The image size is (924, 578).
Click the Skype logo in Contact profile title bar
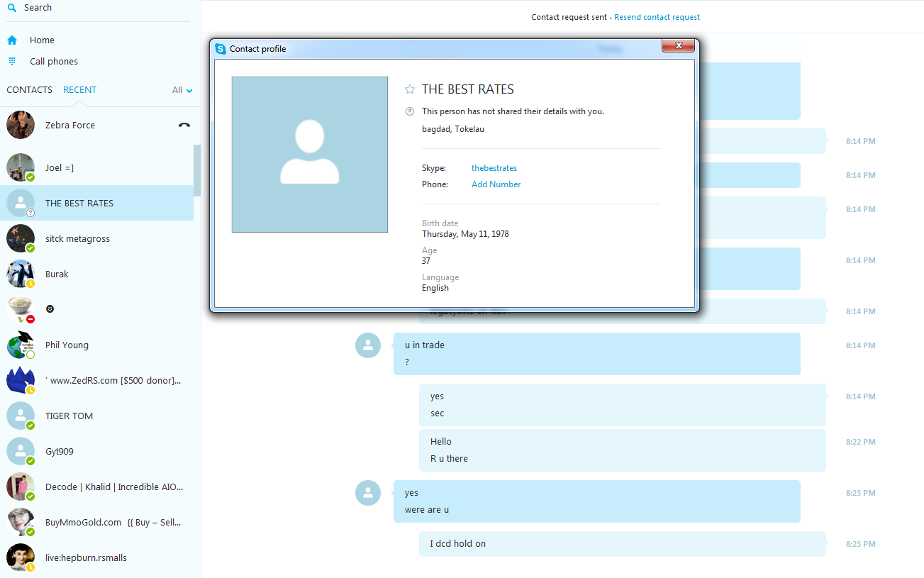221,49
